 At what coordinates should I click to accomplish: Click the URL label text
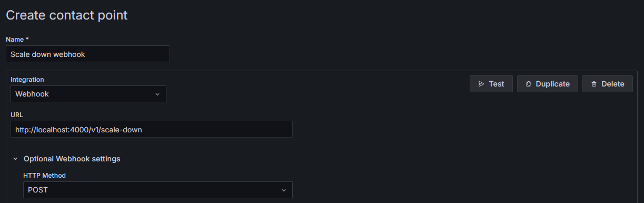[17, 114]
